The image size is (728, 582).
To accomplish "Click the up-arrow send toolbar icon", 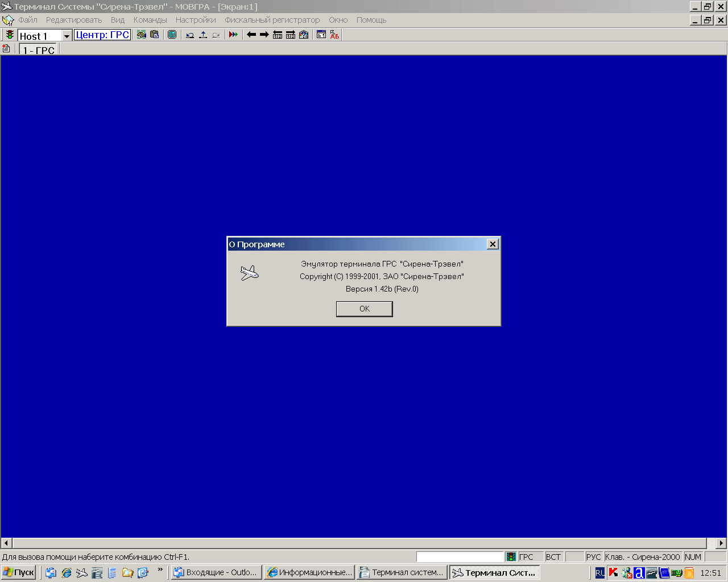I will [x=203, y=35].
